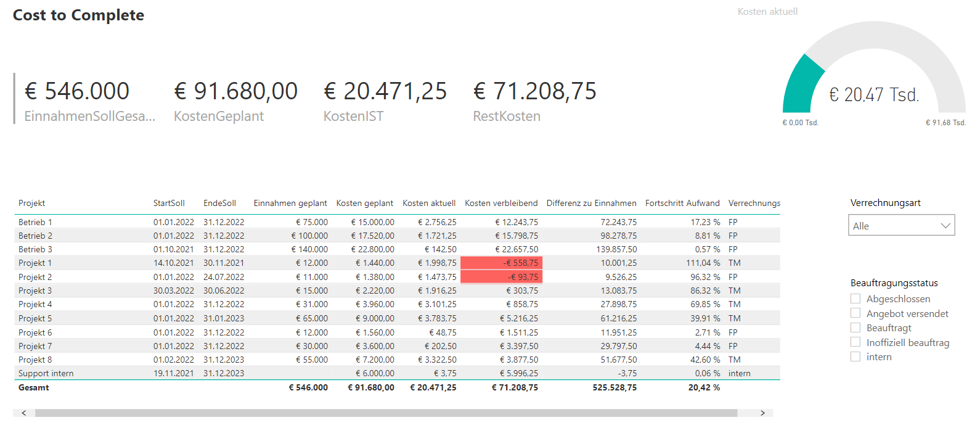Click the total 20,42 % progress value
980x441 pixels.
pos(704,387)
